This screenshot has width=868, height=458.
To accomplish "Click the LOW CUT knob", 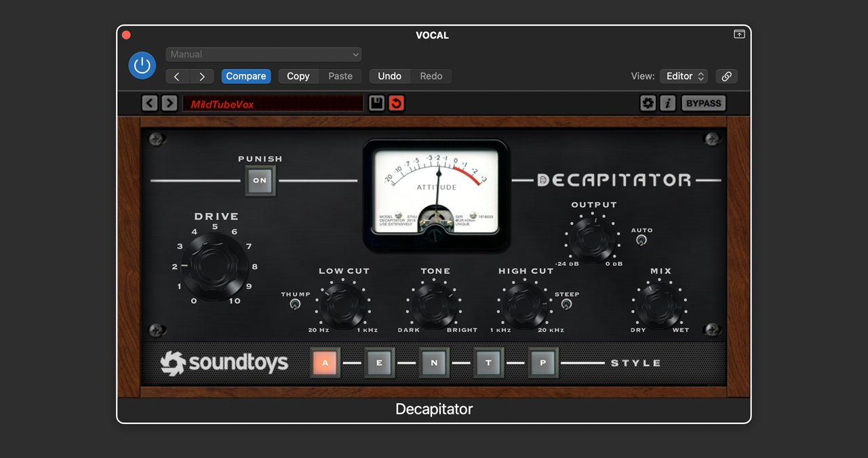I will [x=343, y=305].
